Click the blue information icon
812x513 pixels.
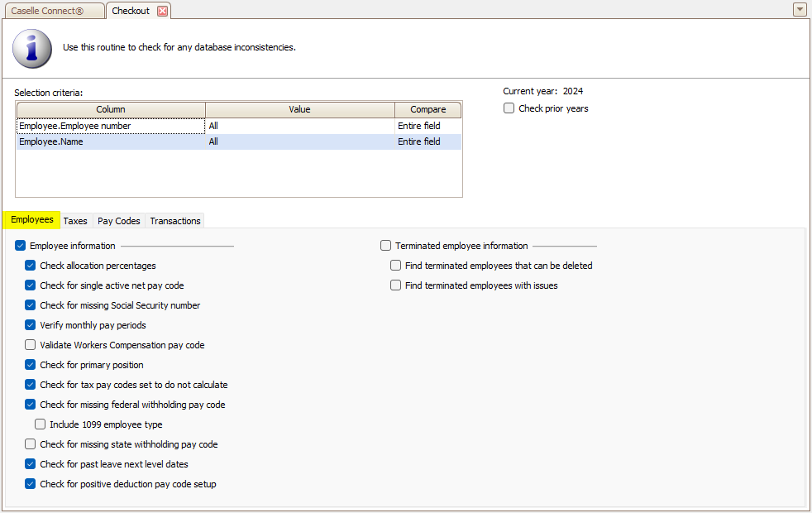tap(32, 49)
